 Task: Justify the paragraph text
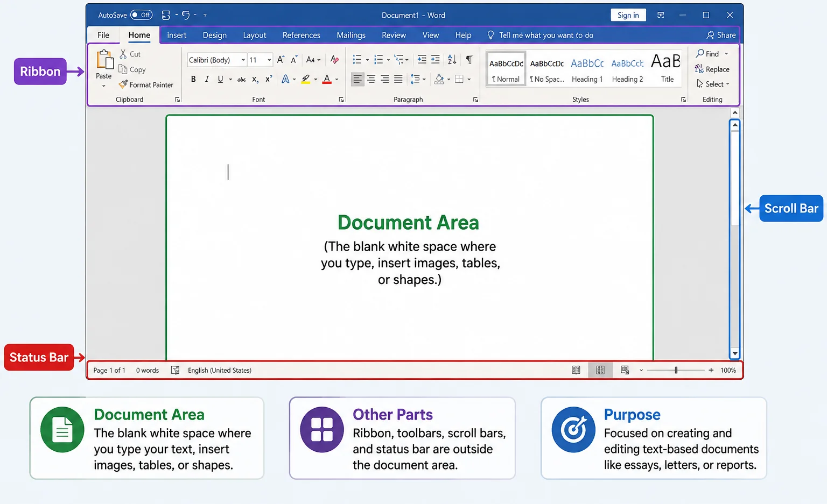coord(398,80)
